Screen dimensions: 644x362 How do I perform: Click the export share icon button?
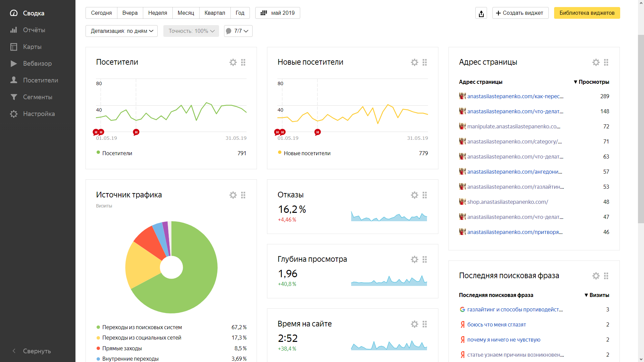click(x=481, y=13)
